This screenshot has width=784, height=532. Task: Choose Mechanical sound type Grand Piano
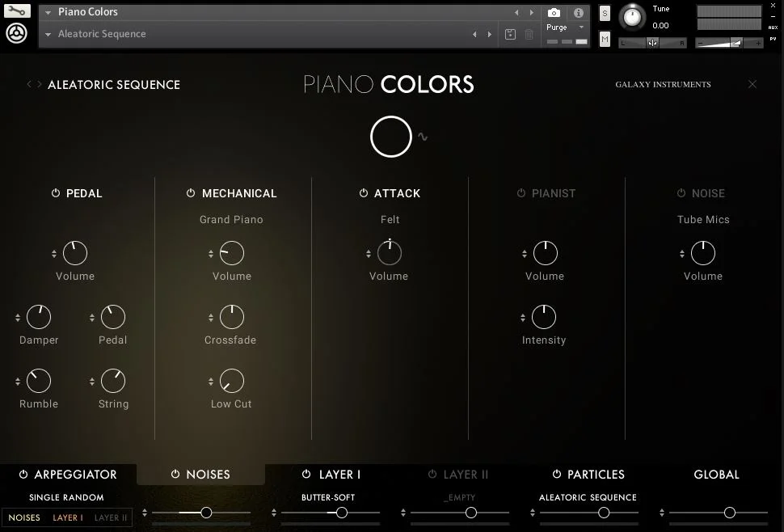(231, 219)
